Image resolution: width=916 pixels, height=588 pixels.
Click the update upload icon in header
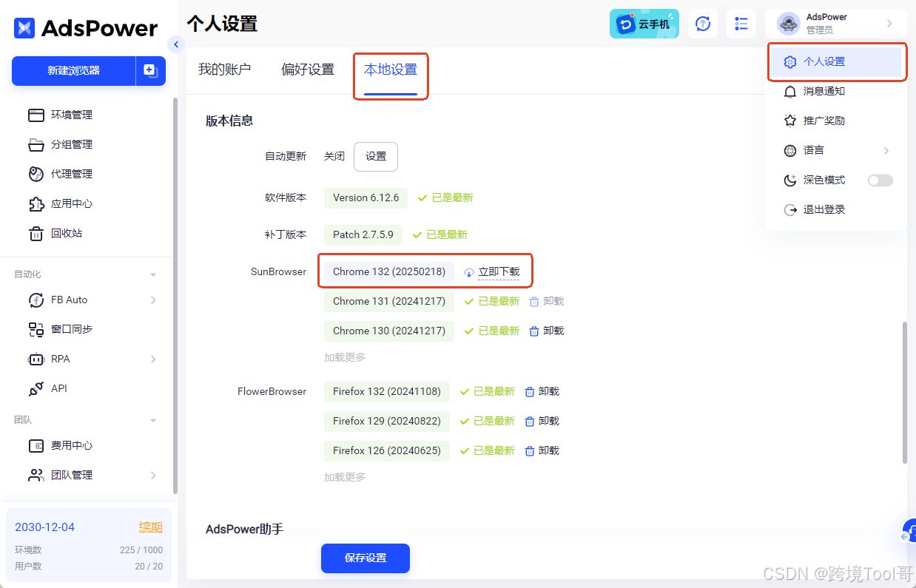pyautogui.click(x=703, y=24)
